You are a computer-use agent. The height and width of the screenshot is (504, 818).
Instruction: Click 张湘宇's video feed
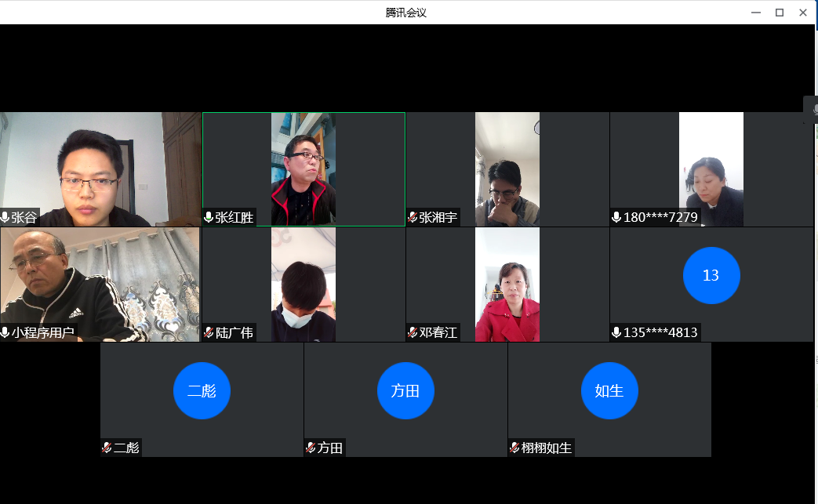point(507,169)
